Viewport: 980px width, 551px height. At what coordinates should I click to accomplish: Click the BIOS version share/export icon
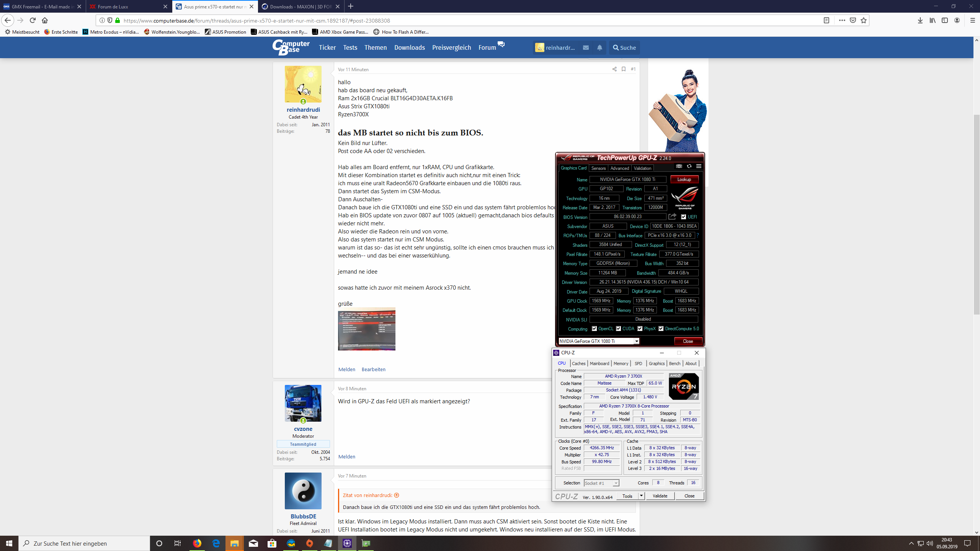(672, 217)
